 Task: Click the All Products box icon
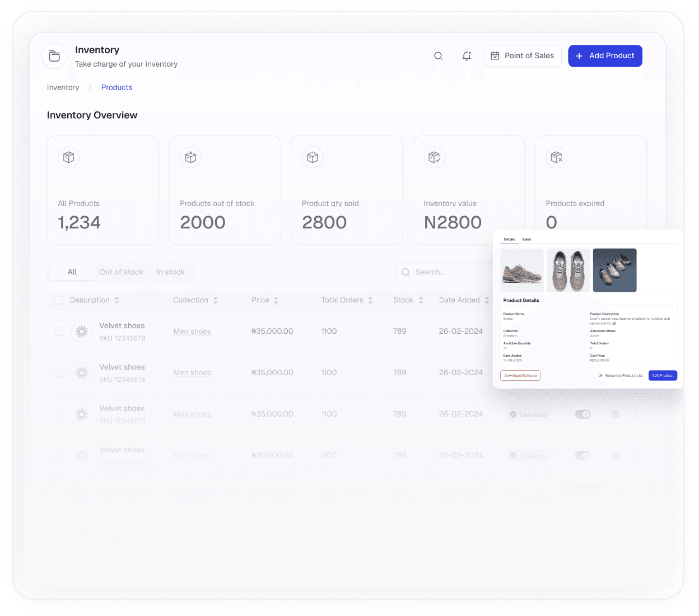pyautogui.click(x=69, y=157)
